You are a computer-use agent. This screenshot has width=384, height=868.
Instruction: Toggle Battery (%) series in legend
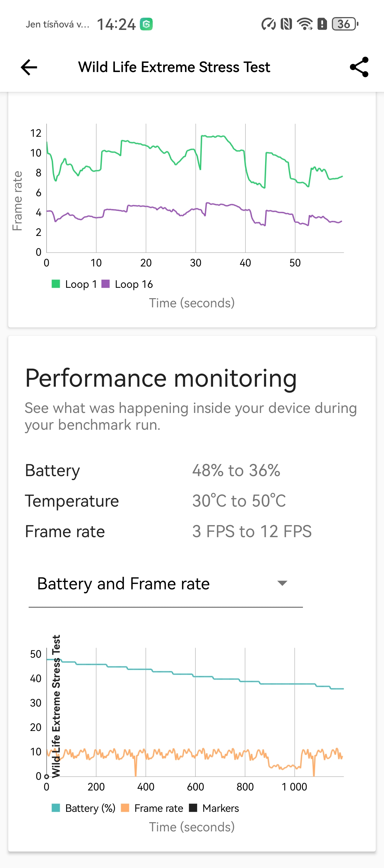tap(84, 808)
